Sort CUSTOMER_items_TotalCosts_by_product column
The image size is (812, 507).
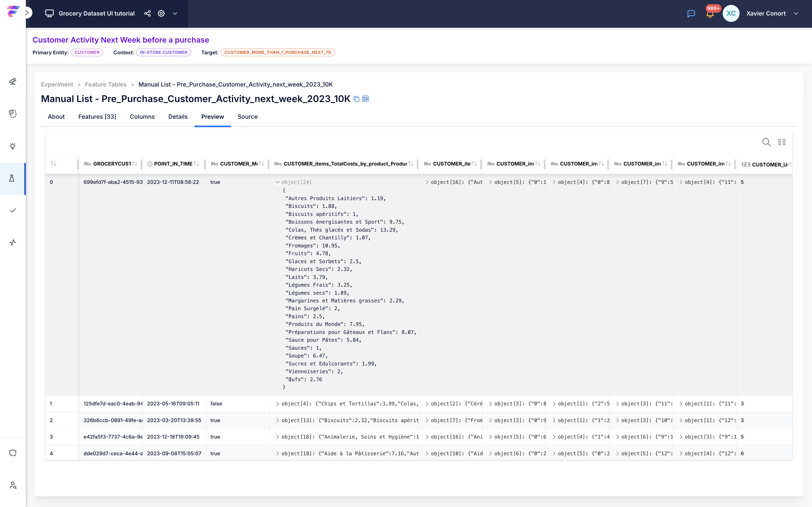pyautogui.click(x=411, y=164)
